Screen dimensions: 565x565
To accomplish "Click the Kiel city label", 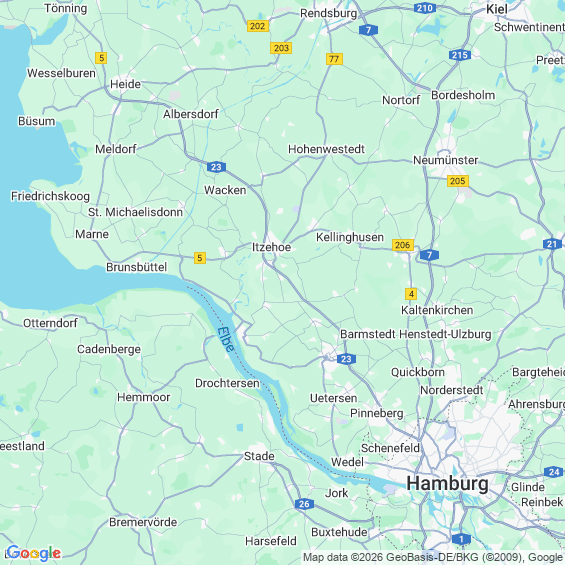I will pyautogui.click(x=497, y=9).
